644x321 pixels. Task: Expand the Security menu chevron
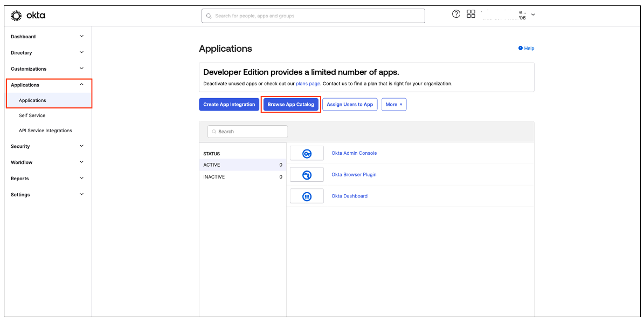[81, 146]
